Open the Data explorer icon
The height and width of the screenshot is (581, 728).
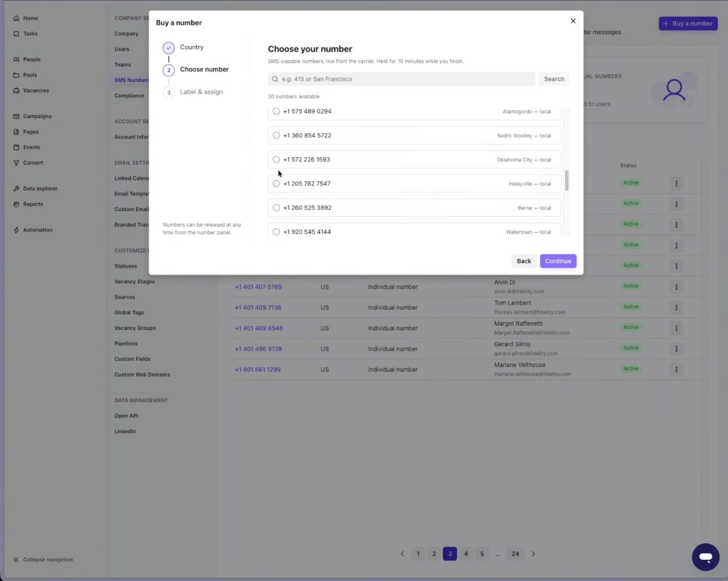(x=16, y=189)
